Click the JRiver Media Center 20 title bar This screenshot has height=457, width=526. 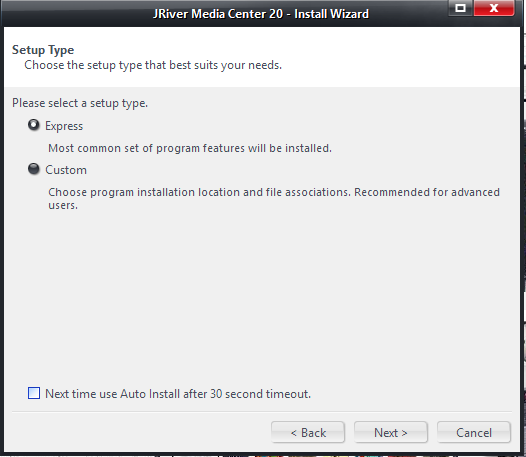(261, 14)
